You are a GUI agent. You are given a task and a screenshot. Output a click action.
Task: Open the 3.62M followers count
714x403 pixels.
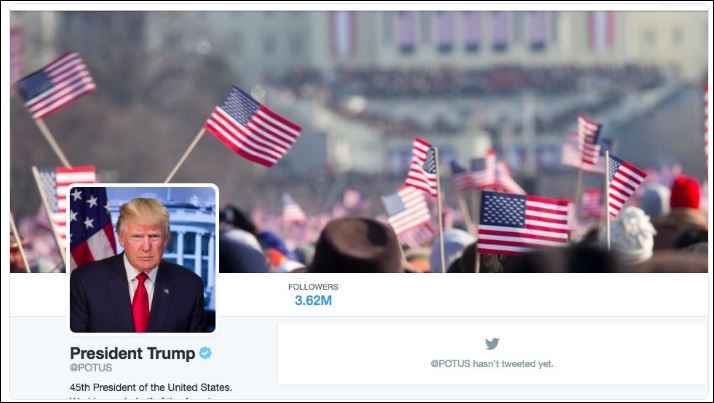(313, 301)
